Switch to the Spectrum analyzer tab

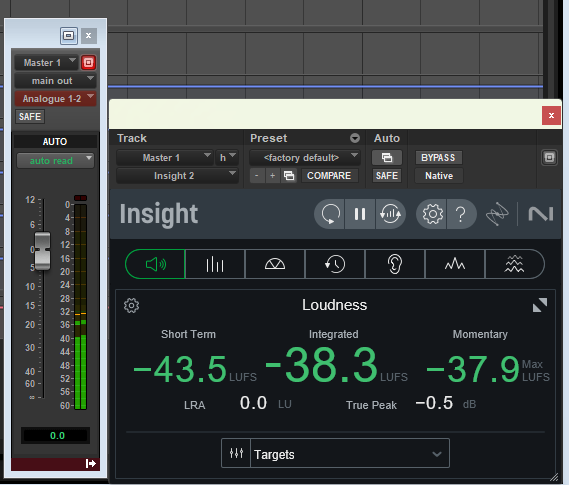(455, 264)
